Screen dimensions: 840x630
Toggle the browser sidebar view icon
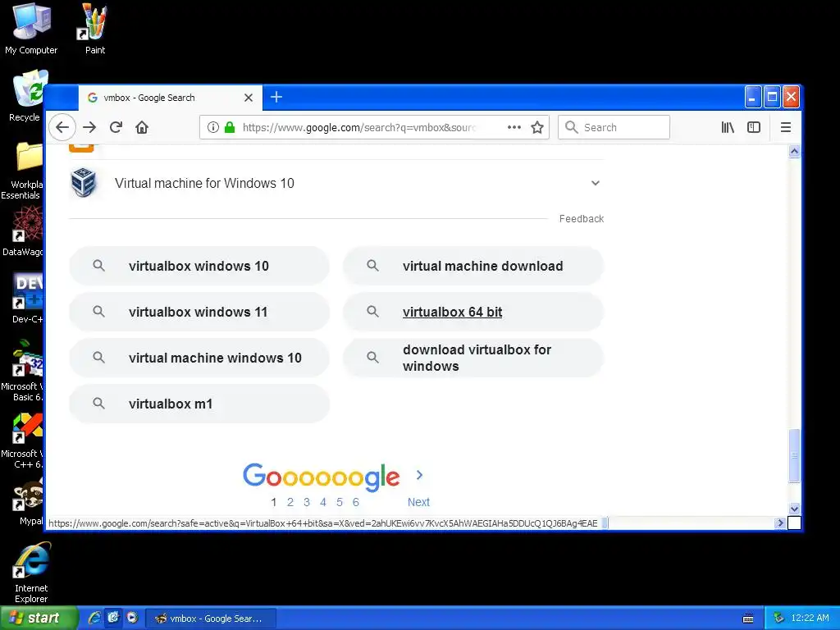tap(754, 127)
